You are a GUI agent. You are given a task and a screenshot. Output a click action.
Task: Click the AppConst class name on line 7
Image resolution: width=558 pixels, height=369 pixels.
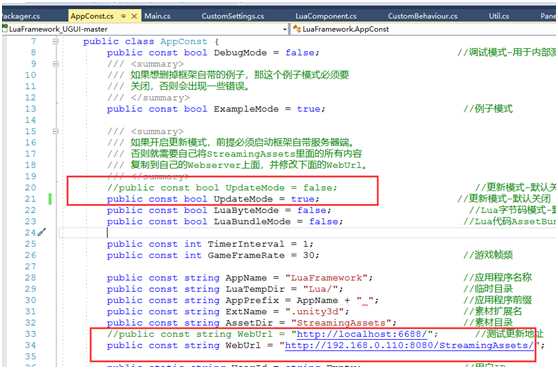point(184,42)
